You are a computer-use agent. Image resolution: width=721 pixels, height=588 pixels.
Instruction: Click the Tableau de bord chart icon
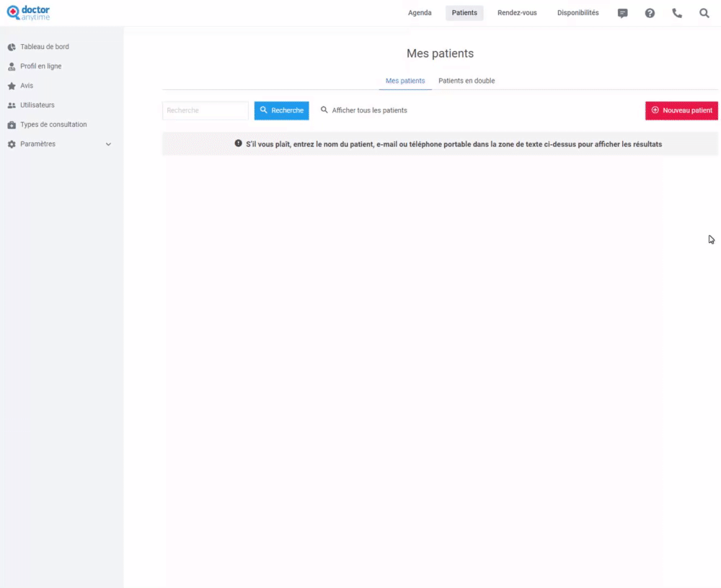coord(12,47)
